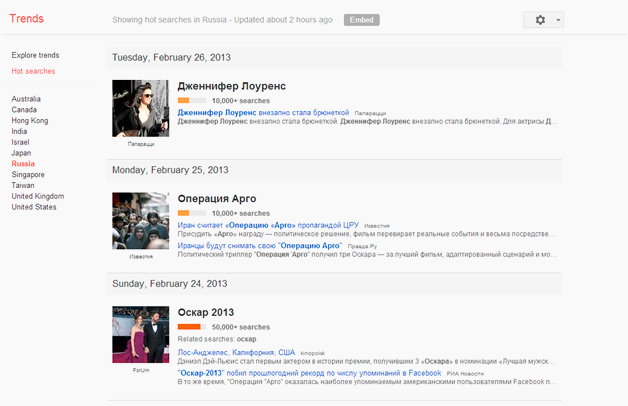Click the Embed button

(362, 20)
